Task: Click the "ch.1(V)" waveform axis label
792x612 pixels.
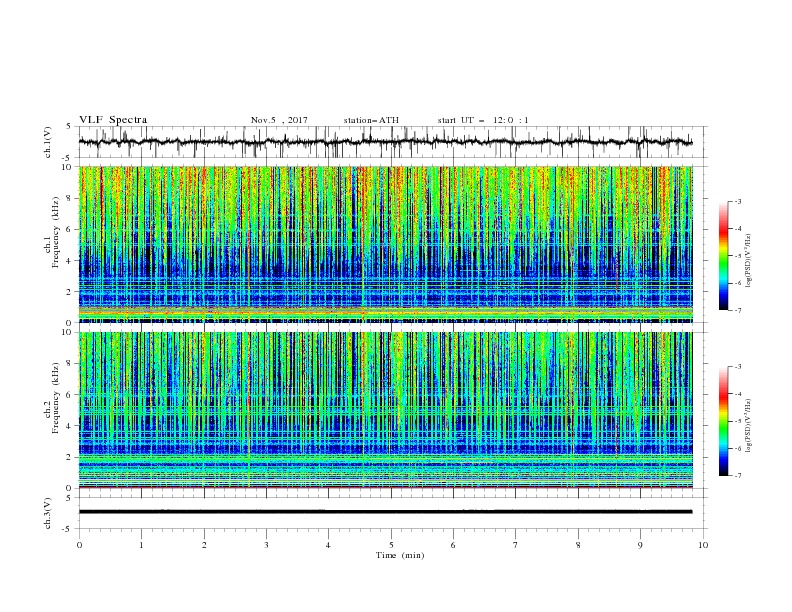Action: pos(48,142)
